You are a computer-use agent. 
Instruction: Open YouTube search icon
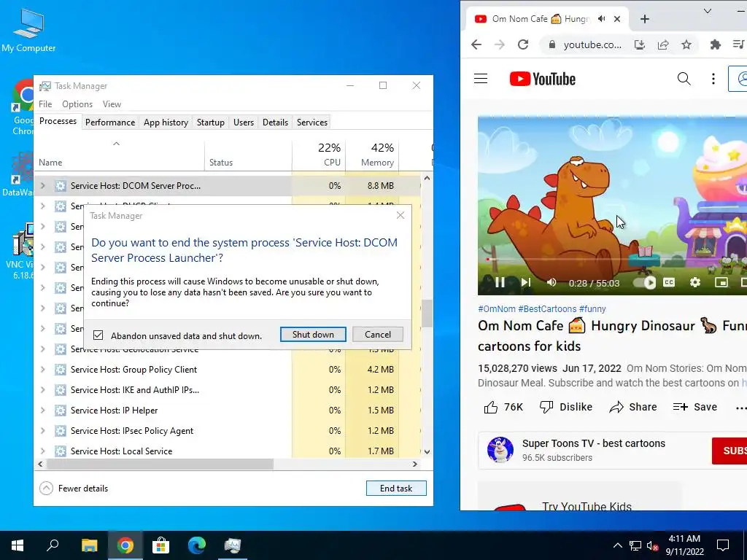(684, 79)
